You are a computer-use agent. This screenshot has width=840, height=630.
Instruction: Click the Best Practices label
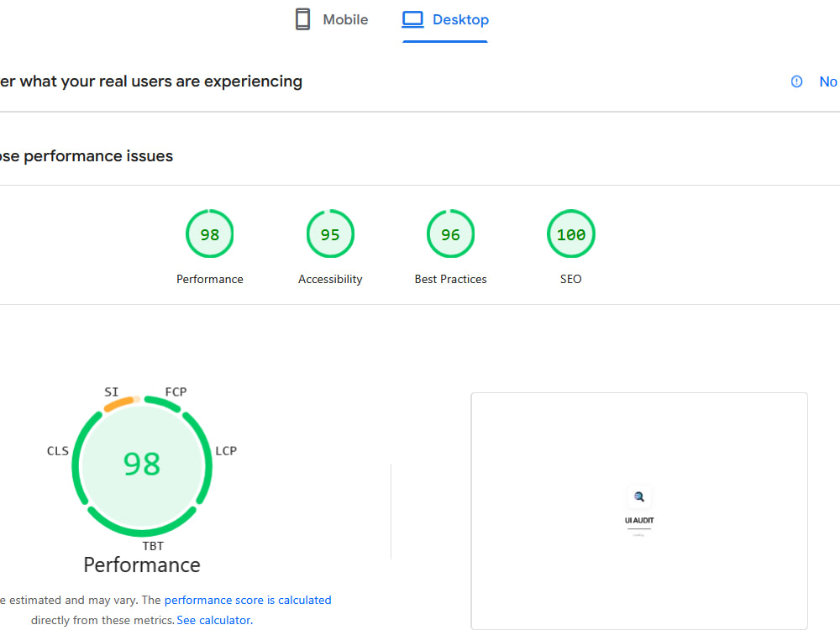click(450, 279)
